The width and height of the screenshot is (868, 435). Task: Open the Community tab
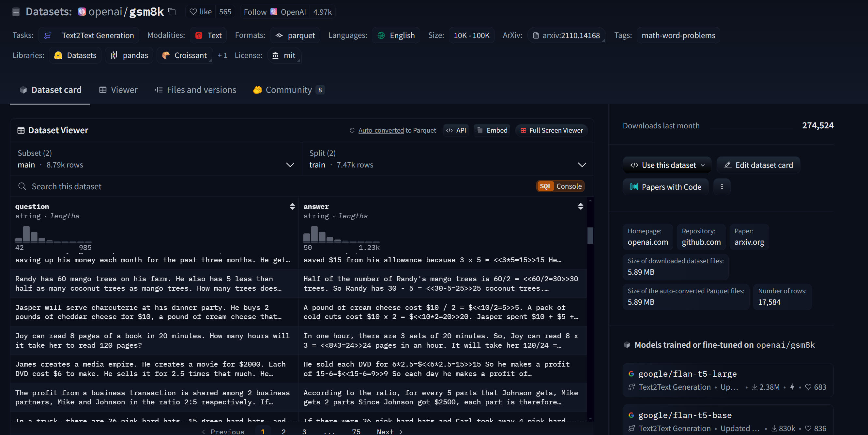coord(288,90)
